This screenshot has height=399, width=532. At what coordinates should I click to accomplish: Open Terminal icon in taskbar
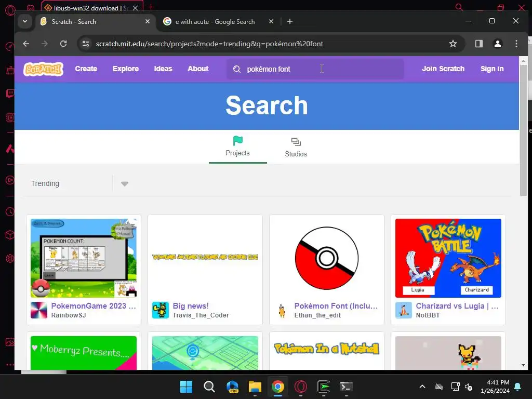(x=347, y=387)
